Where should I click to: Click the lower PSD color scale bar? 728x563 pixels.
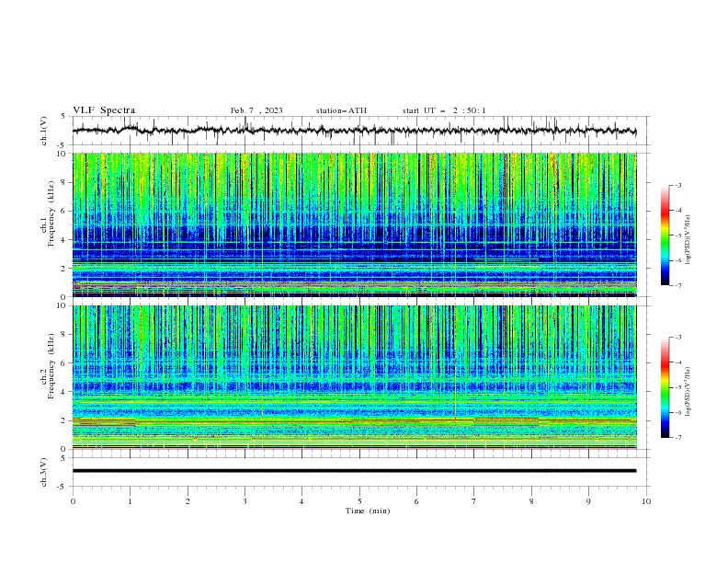click(x=665, y=387)
